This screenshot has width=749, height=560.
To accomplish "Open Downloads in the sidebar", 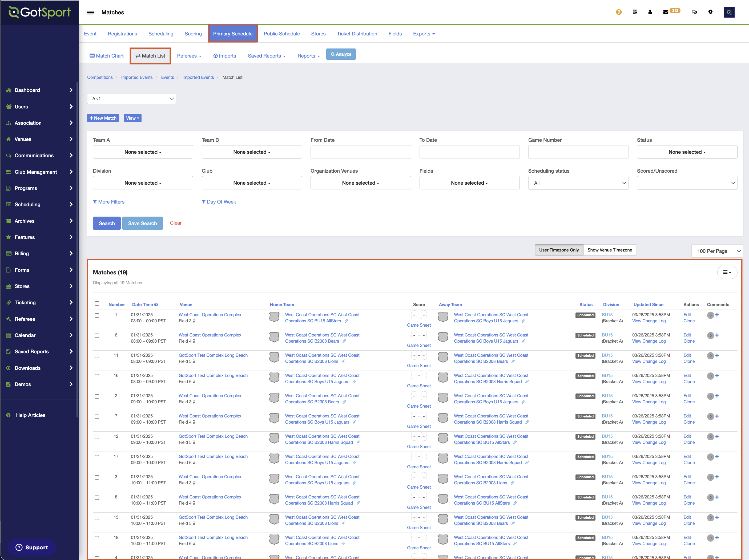I will click(39, 368).
